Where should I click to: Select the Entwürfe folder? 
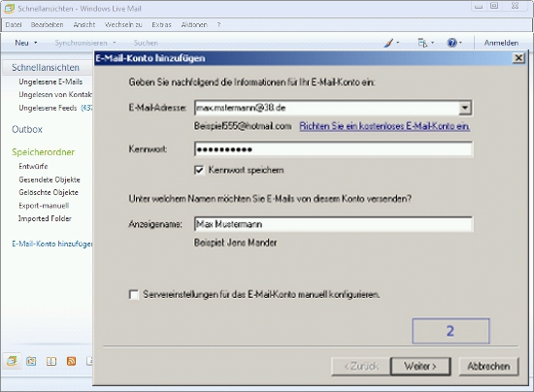(x=33, y=166)
